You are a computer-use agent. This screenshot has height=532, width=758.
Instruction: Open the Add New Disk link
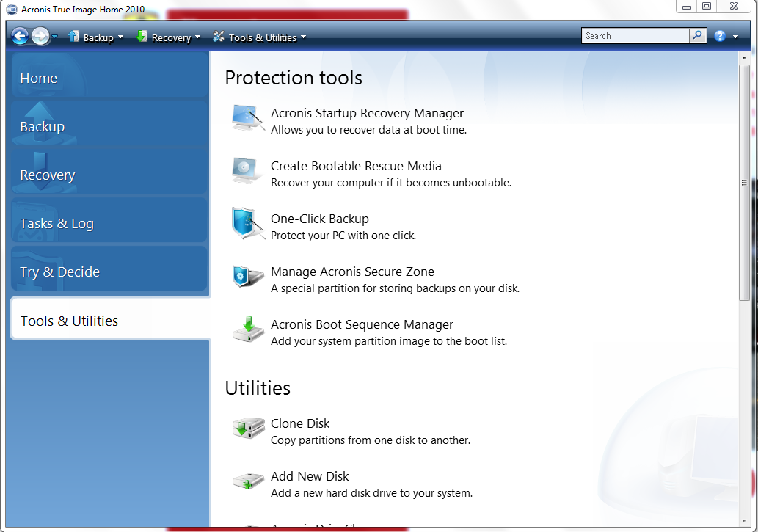coord(310,476)
